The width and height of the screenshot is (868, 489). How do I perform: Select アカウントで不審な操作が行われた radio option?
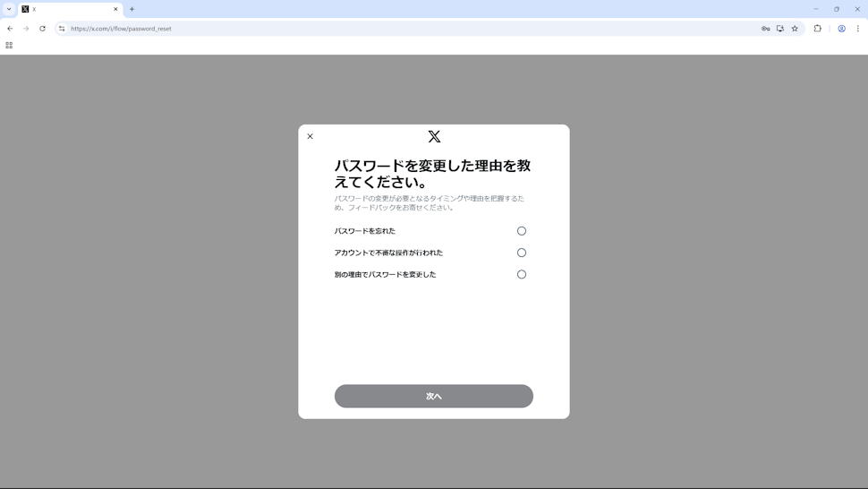click(522, 253)
